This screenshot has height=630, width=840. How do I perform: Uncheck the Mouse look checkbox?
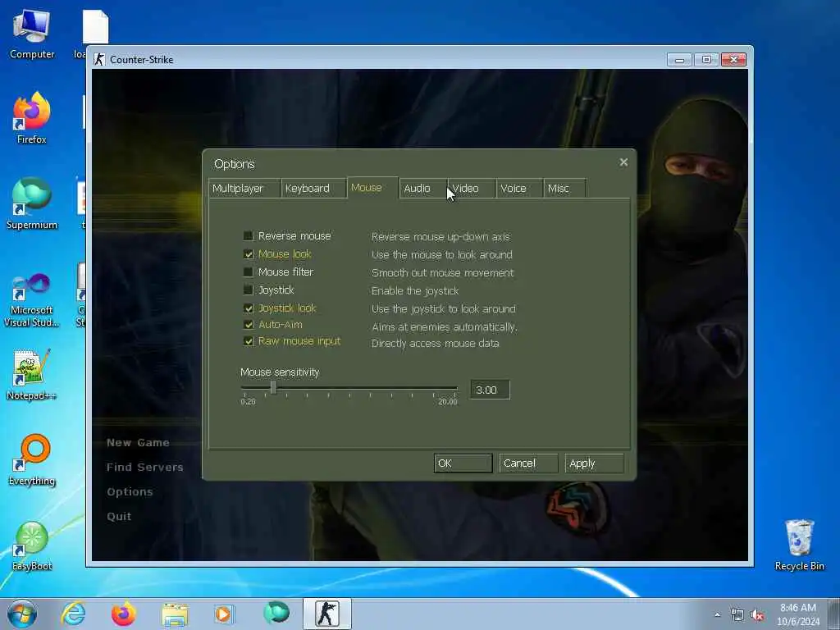[x=248, y=254]
